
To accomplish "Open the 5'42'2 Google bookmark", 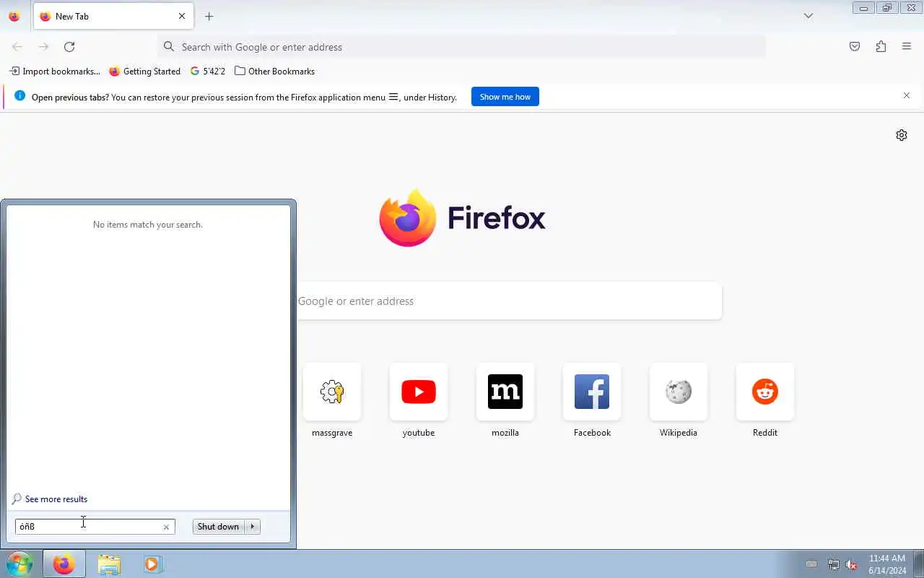I will coord(208,72).
